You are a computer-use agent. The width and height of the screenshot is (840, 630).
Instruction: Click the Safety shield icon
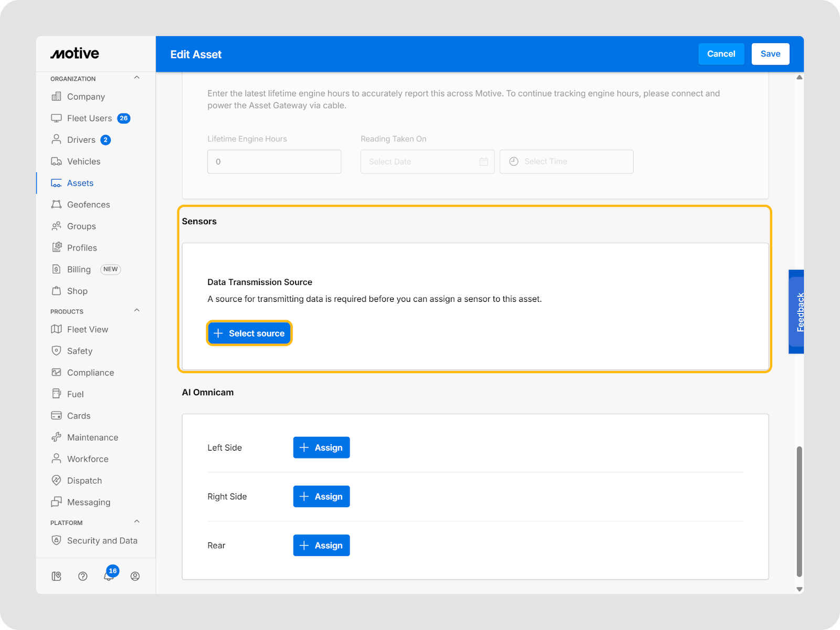click(56, 351)
